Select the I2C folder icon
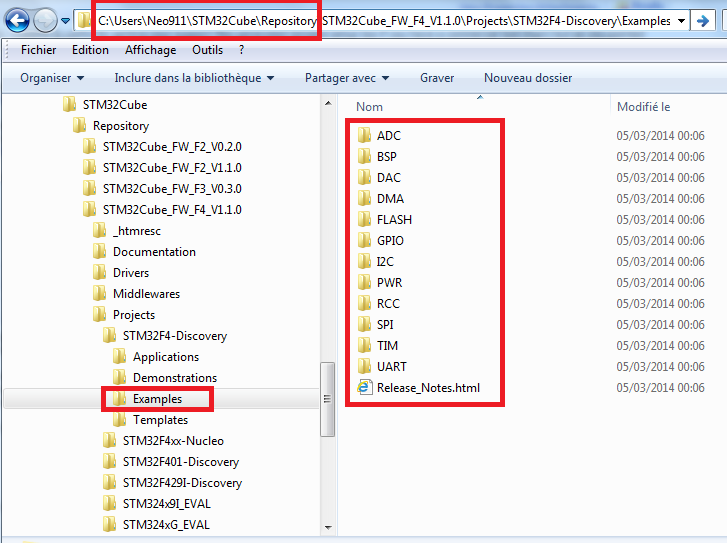 (x=364, y=262)
